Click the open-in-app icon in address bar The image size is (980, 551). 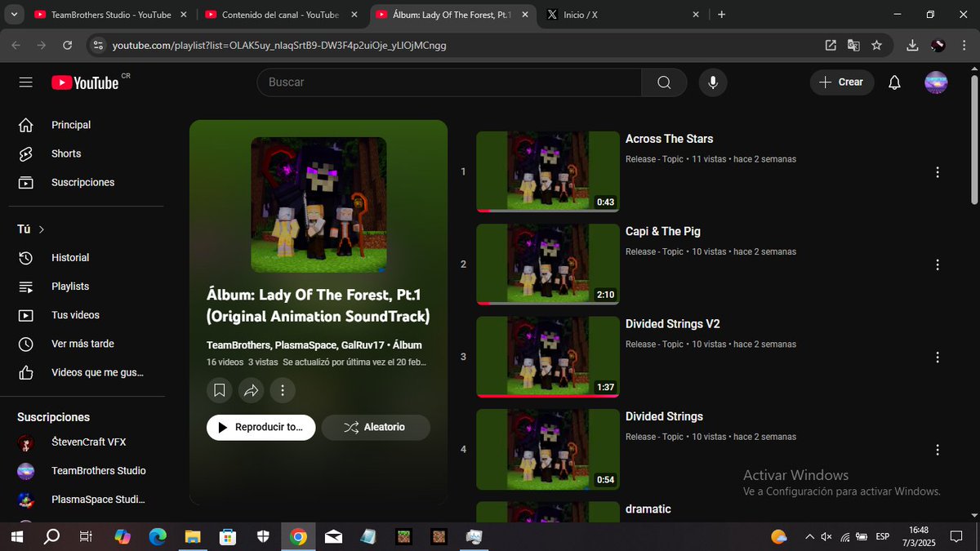831,46
